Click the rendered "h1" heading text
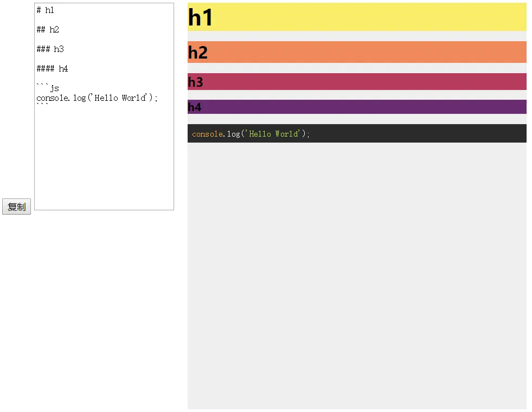 click(200, 17)
